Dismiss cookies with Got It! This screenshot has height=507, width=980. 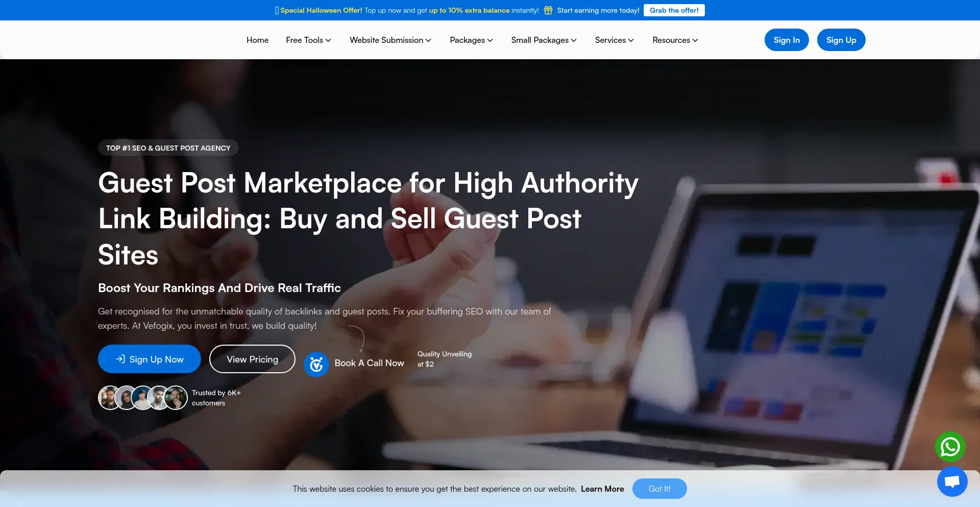(x=659, y=489)
